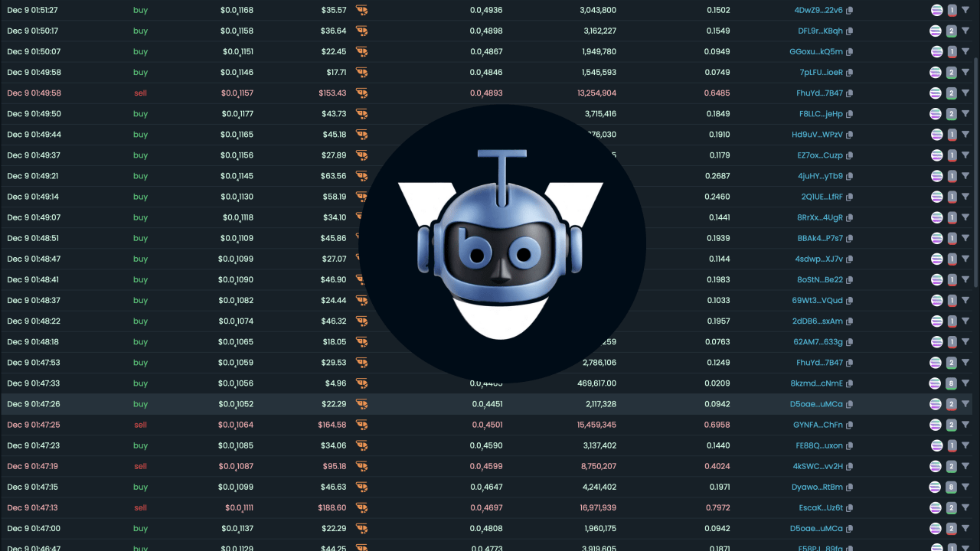
Task: Filter trades by maker EscaK...Uz6t
Action: 965,507
